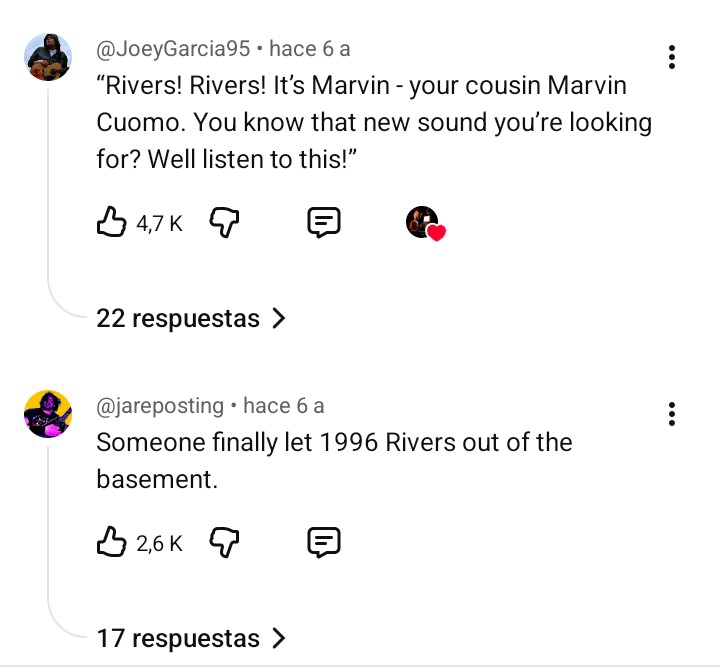Image resolution: width=720 pixels, height=669 pixels.
Task: Expand the 17 respuestas thread
Action: coord(191,638)
